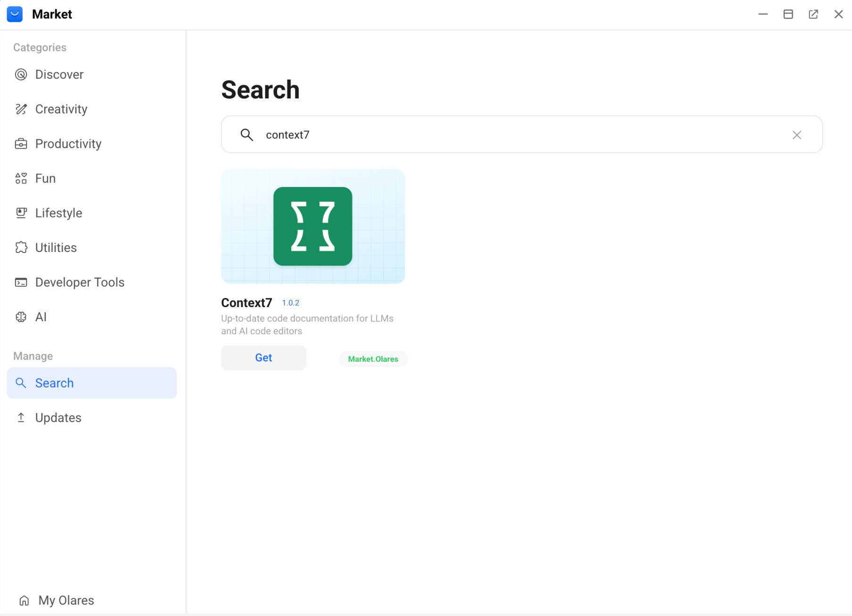
Task: Click the Market app logo
Action: point(15,14)
